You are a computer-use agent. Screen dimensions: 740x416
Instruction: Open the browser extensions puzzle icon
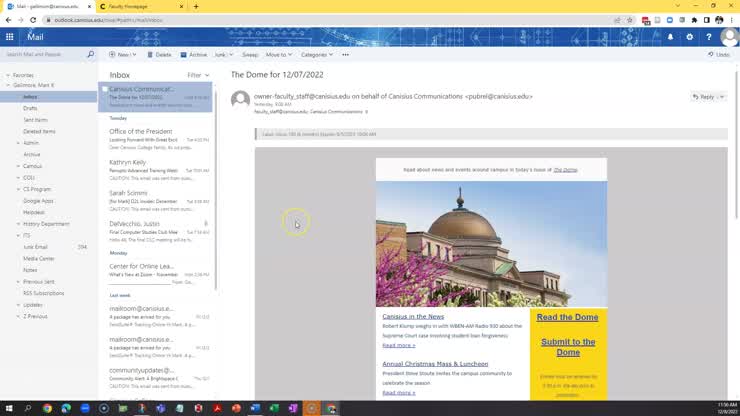click(x=694, y=20)
